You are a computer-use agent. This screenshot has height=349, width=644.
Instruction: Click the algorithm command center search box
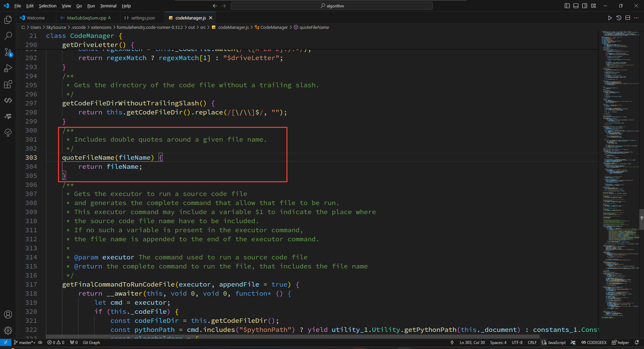[x=331, y=6]
